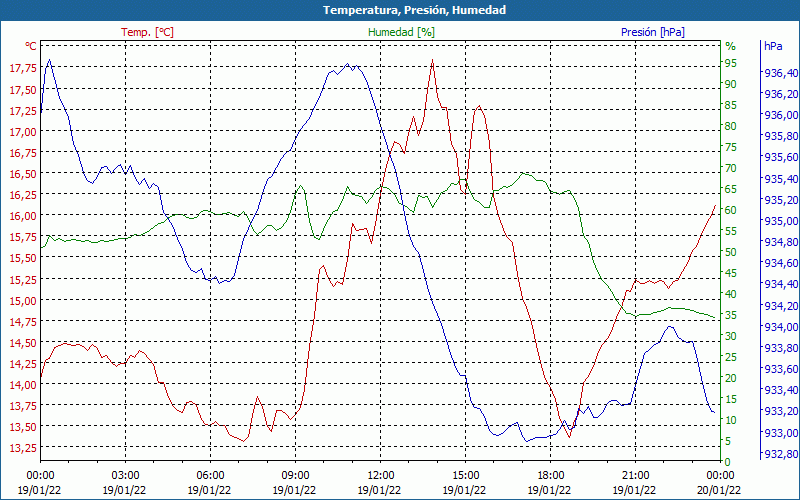Click the '50' humidity axis value
This screenshot has height=500, width=800.
coord(731,252)
